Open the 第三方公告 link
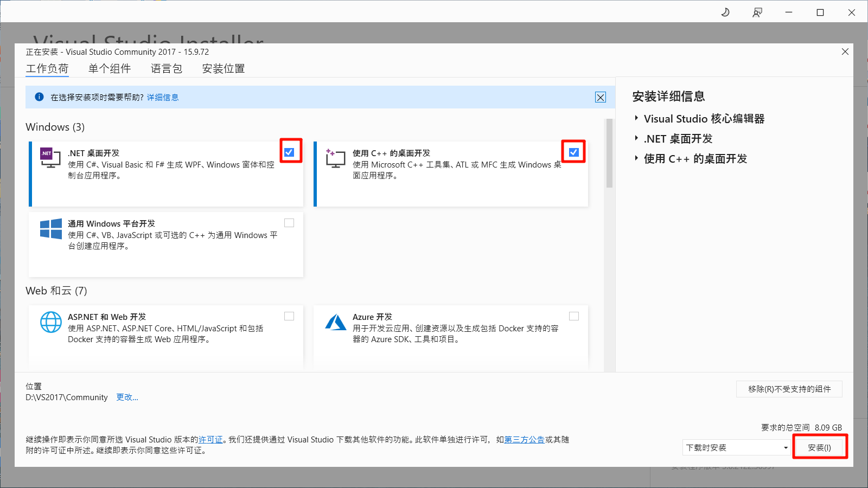868x488 pixels. (525, 440)
